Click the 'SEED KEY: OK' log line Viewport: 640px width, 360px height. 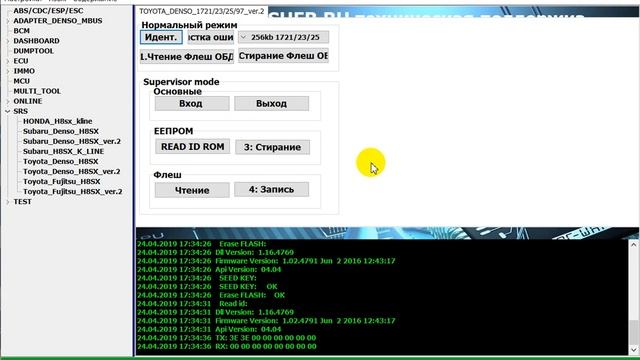point(207,287)
